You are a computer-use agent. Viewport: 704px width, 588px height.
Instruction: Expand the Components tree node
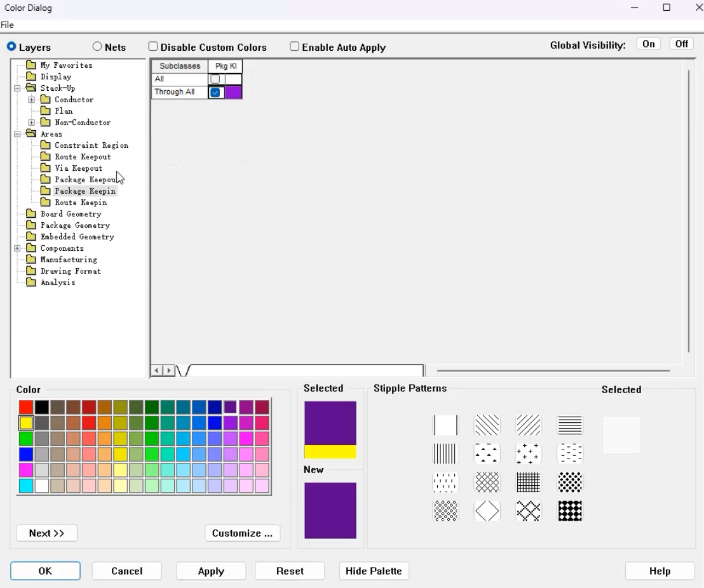(17, 248)
